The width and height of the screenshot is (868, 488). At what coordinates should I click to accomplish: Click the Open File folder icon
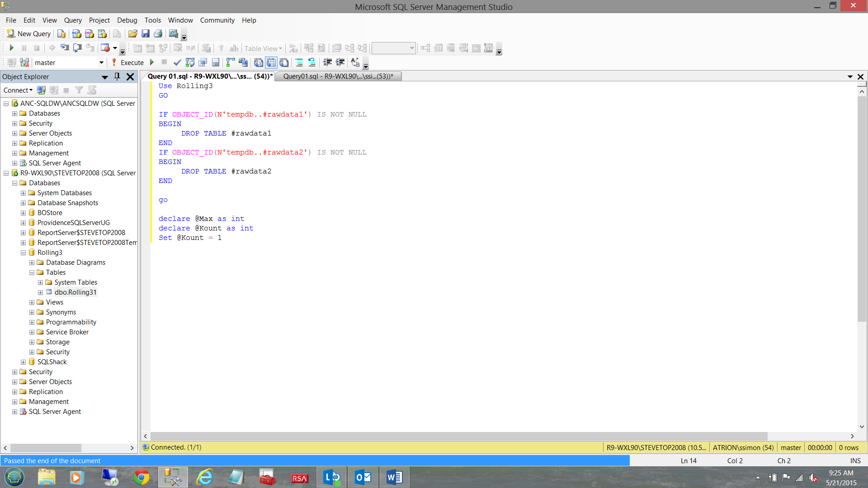132,34
